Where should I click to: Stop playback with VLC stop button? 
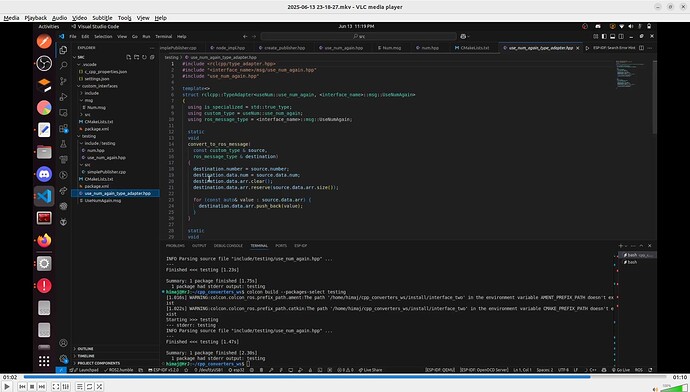pyautogui.click(x=32, y=386)
